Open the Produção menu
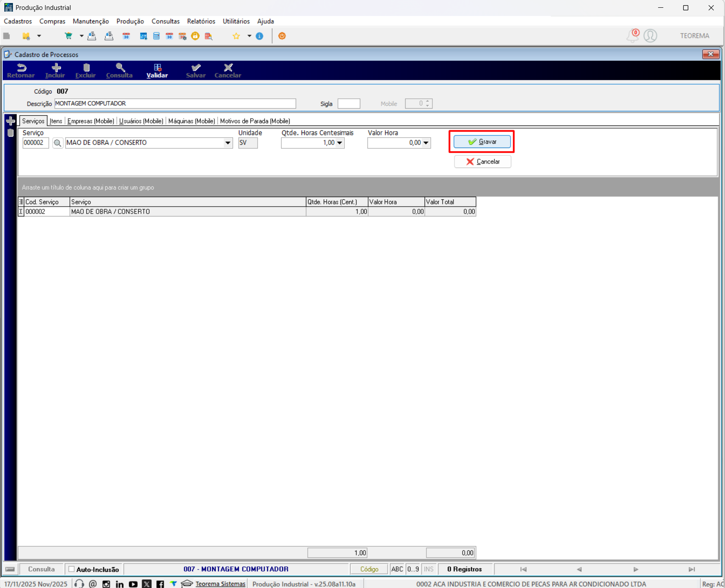The image size is (725, 588). coord(130,21)
